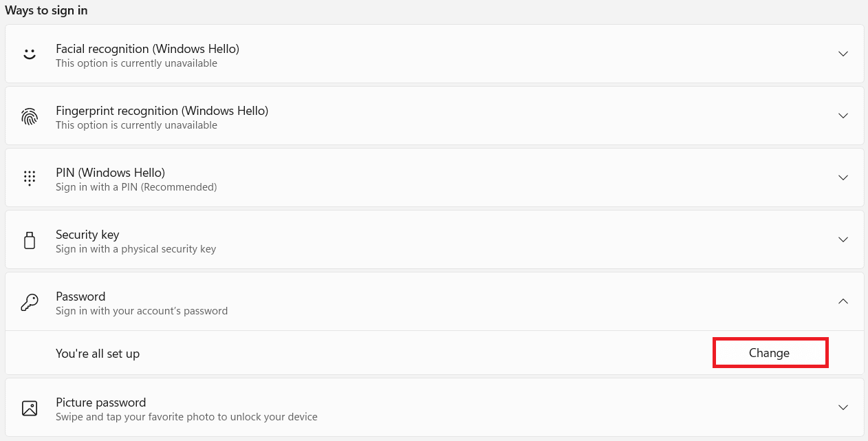Expand the PIN (Windows Hello) chevron
The height and width of the screenshot is (441, 868).
coord(843,178)
